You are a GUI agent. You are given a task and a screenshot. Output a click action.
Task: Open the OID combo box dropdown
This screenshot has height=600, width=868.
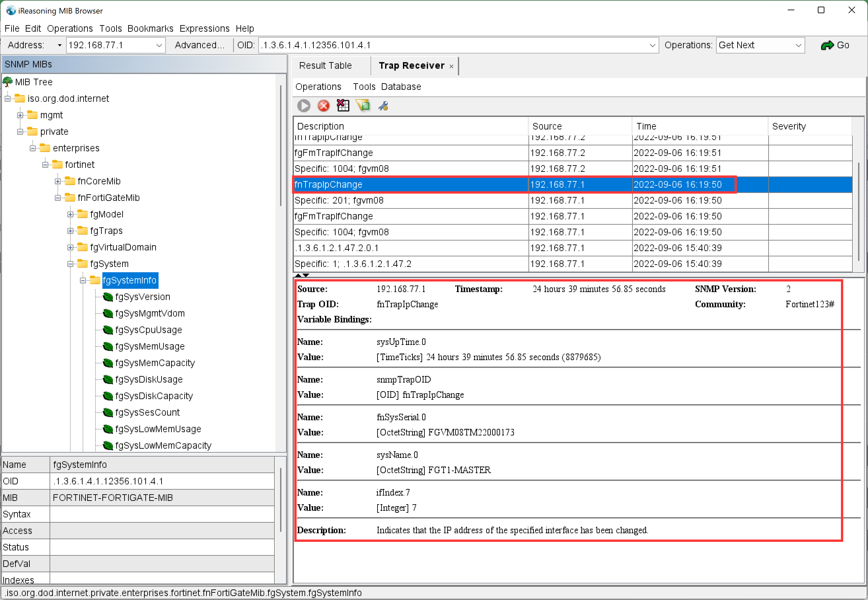(652, 45)
